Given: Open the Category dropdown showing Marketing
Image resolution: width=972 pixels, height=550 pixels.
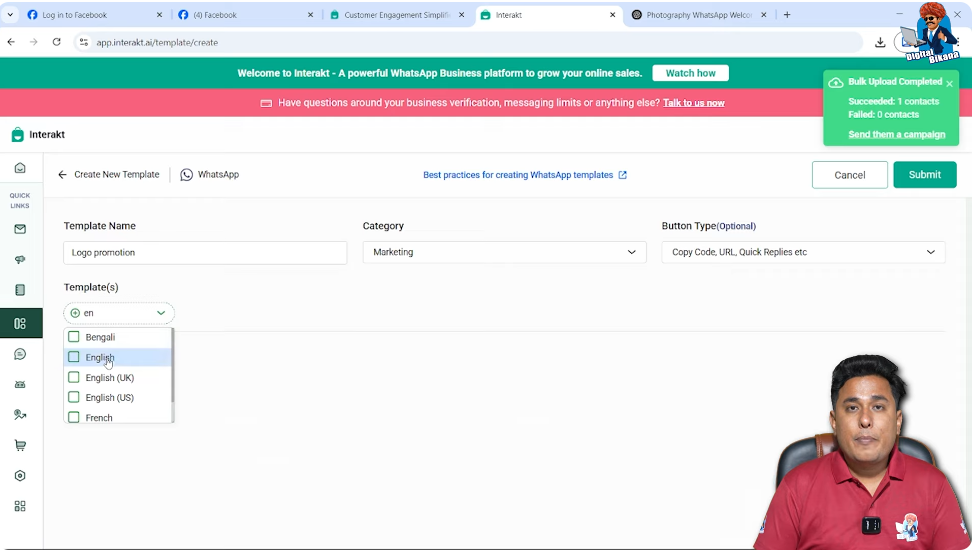Looking at the screenshot, I should click(x=504, y=252).
